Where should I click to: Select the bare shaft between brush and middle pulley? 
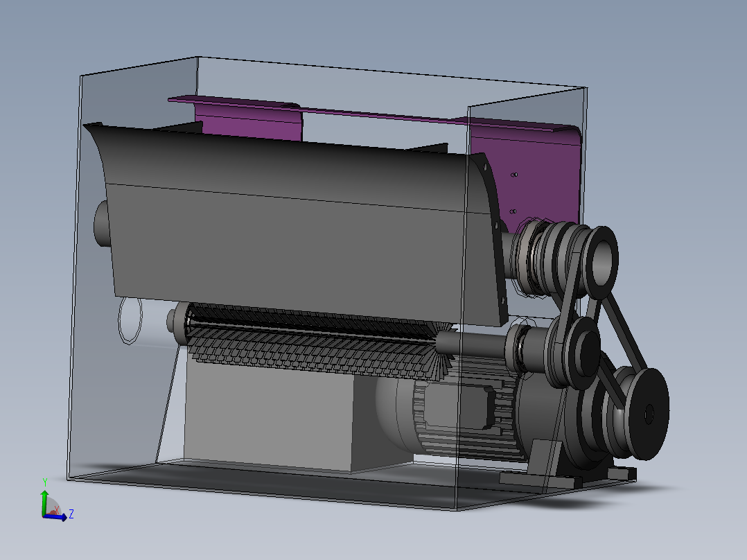(x=473, y=344)
